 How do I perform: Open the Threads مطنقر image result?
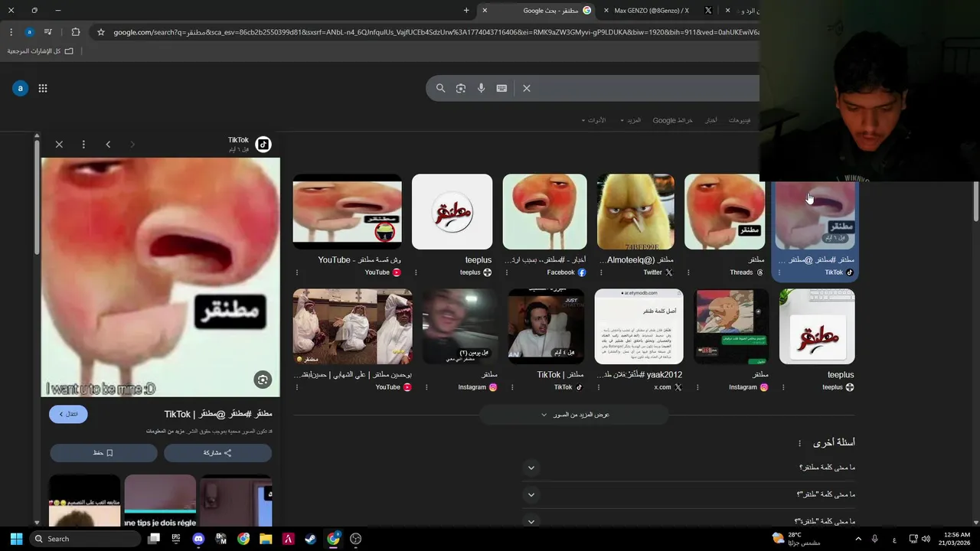point(724,212)
